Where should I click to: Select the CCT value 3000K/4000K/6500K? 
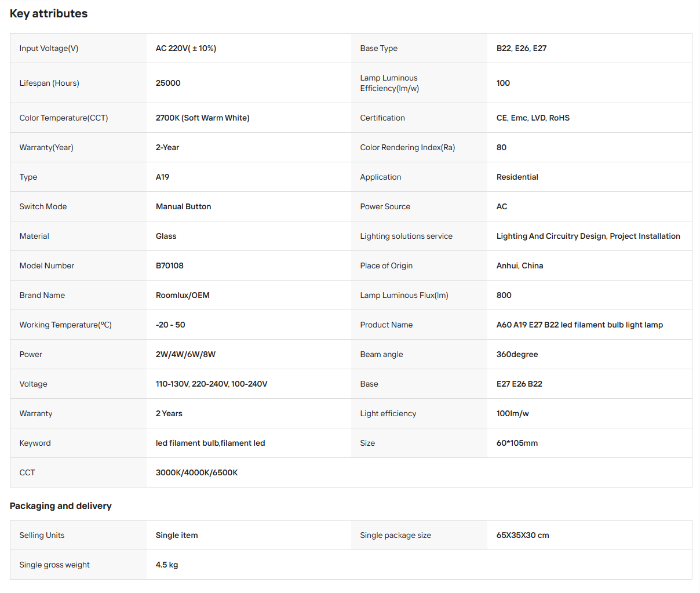click(197, 472)
